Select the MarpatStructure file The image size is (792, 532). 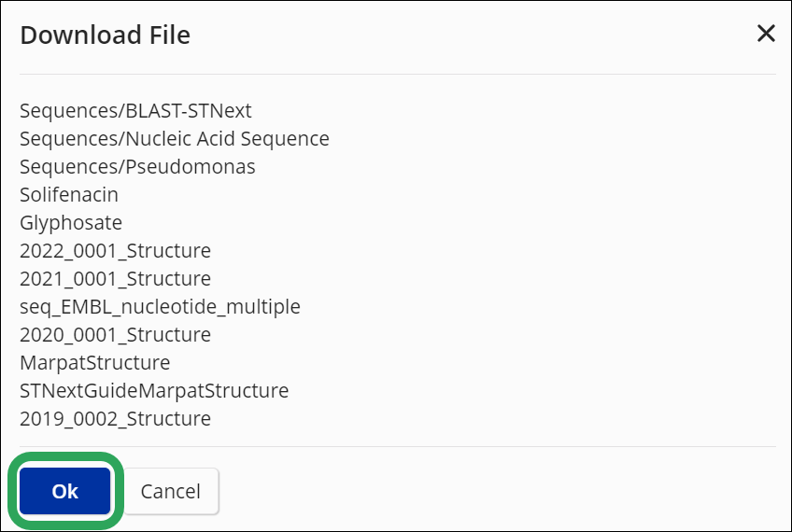[x=94, y=363]
